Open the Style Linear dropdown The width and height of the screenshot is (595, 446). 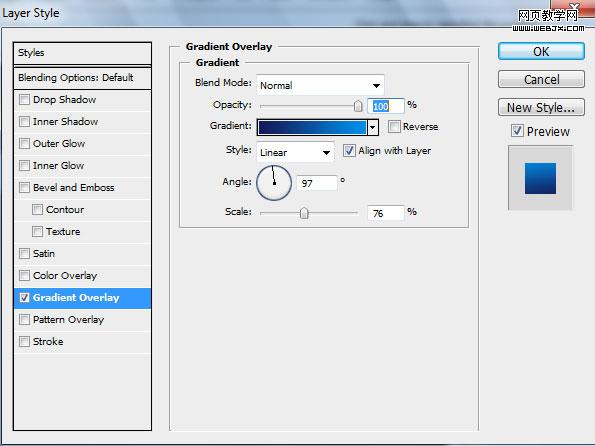coord(295,152)
